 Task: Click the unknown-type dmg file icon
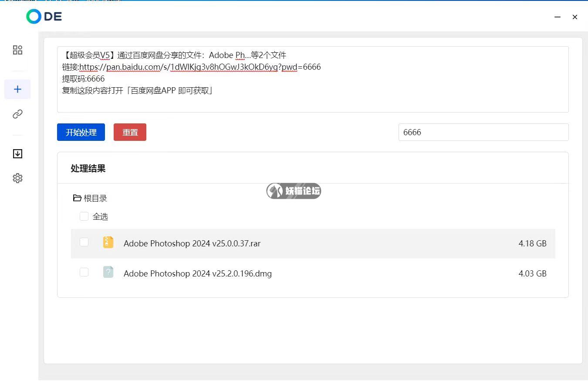[x=108, y=273]
